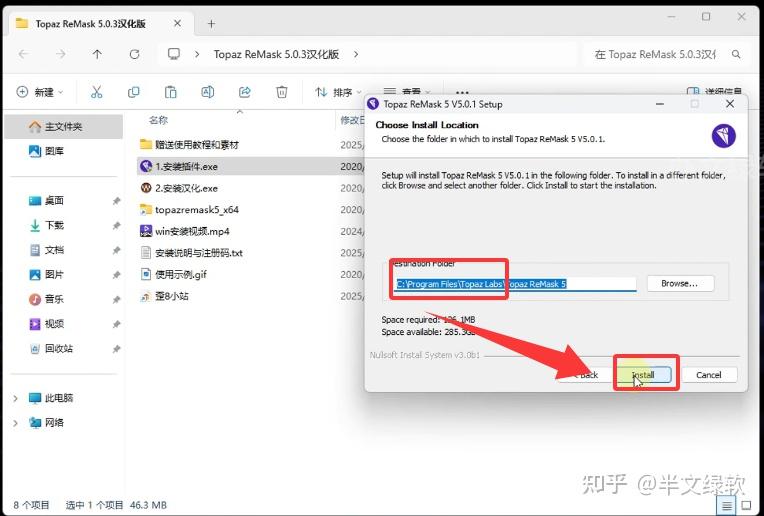Expand the chevron before the Topaz ReMask breadcrumb

(x=197, y=54)
